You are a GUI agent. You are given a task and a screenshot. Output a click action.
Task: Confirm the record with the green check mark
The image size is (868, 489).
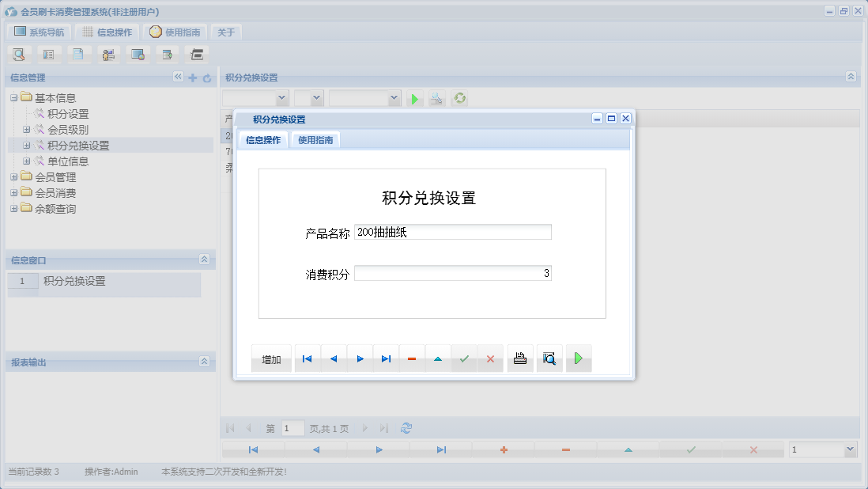click(x=464, y=358)
